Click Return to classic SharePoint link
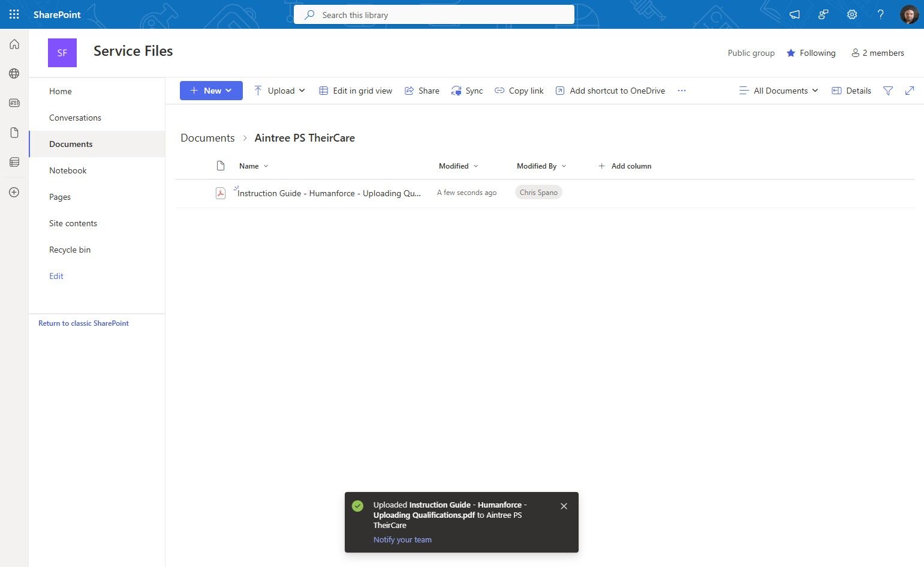The image size is (924, 567). [x=83, y=323]
